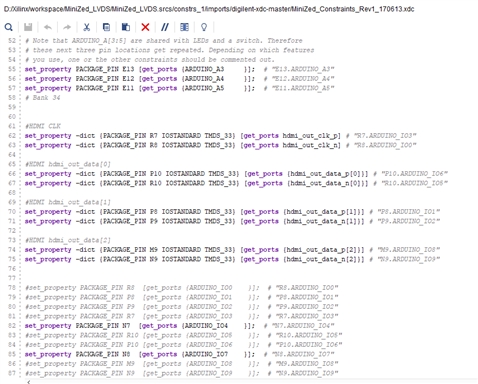Click PACKAGE_PIN E13 on line 55
The height and width of the screenshot is (384, 478).
click(x=105, y=69)
